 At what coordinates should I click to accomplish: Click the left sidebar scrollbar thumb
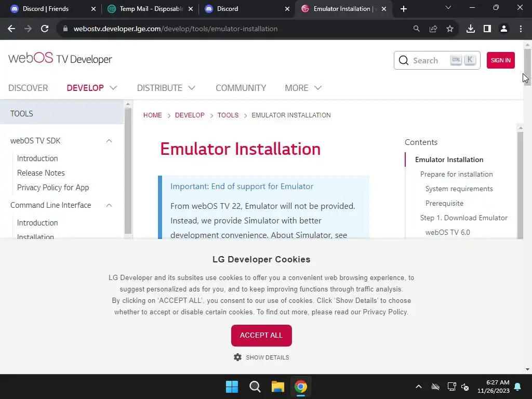[128, 170]
